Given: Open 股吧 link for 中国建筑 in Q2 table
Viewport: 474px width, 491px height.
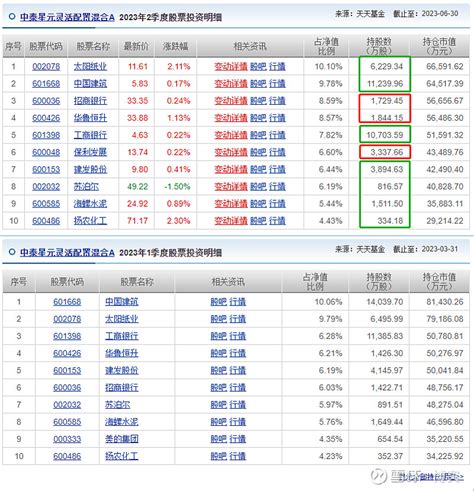Looking at the screenshot, I should (258, 84).
